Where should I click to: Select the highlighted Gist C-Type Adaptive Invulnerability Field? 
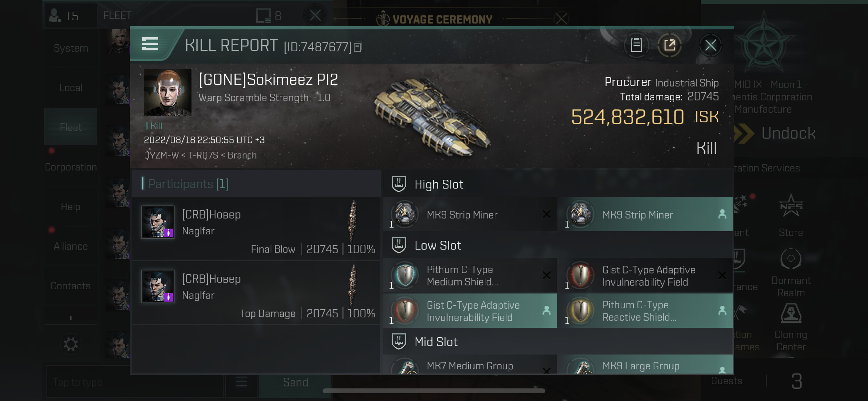(x=470, y=311)
